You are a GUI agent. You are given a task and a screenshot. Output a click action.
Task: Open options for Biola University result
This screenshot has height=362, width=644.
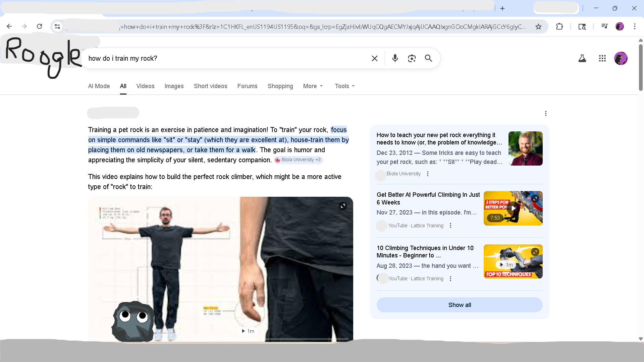(428, 174)
